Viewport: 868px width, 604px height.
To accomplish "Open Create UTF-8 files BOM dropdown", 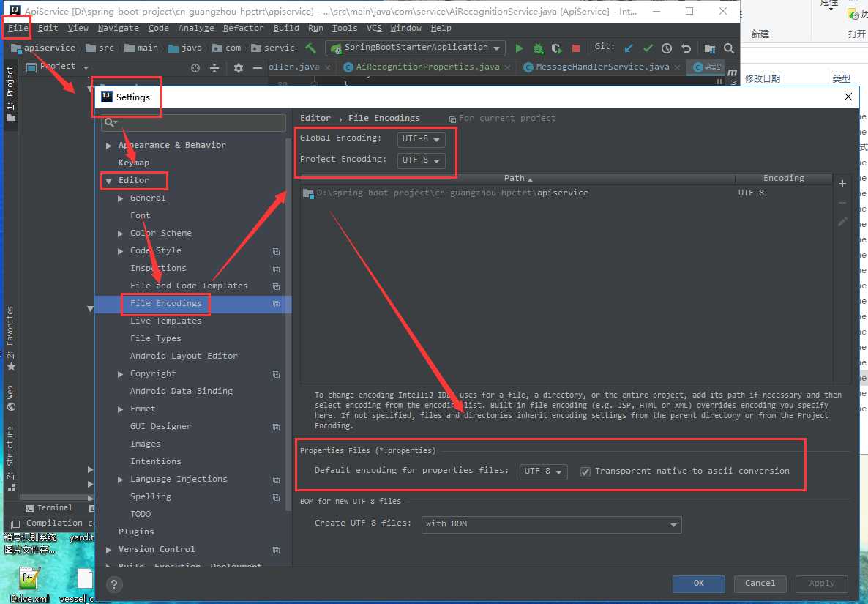I will pos(551,524).
